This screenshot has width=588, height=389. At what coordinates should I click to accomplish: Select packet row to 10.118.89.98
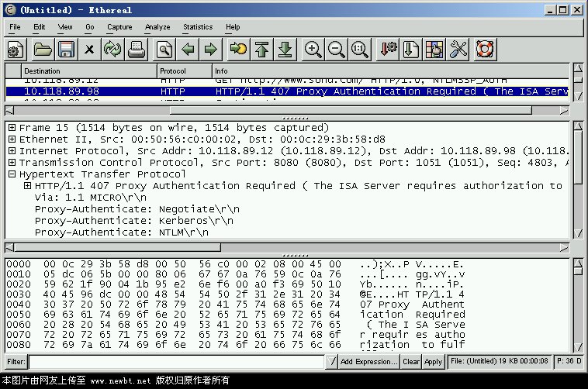pyautogui.click(x=287, y=91)
